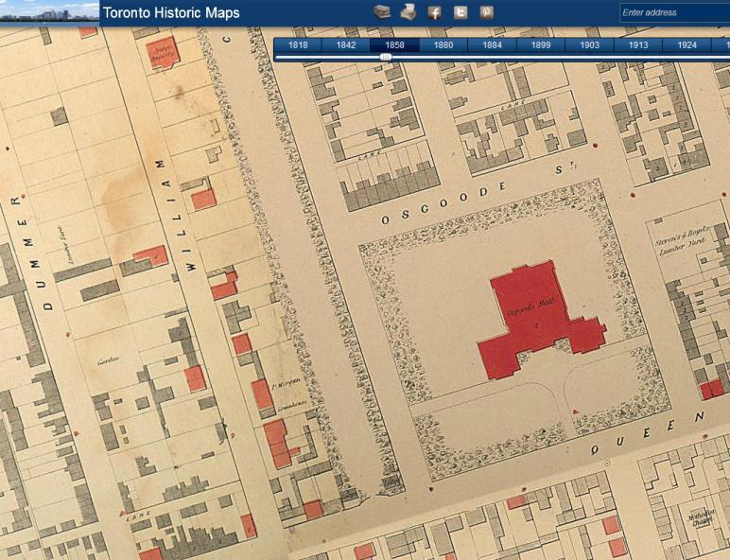Focus the Enter address search field
The image size is (730, 560).
[673, 12]
